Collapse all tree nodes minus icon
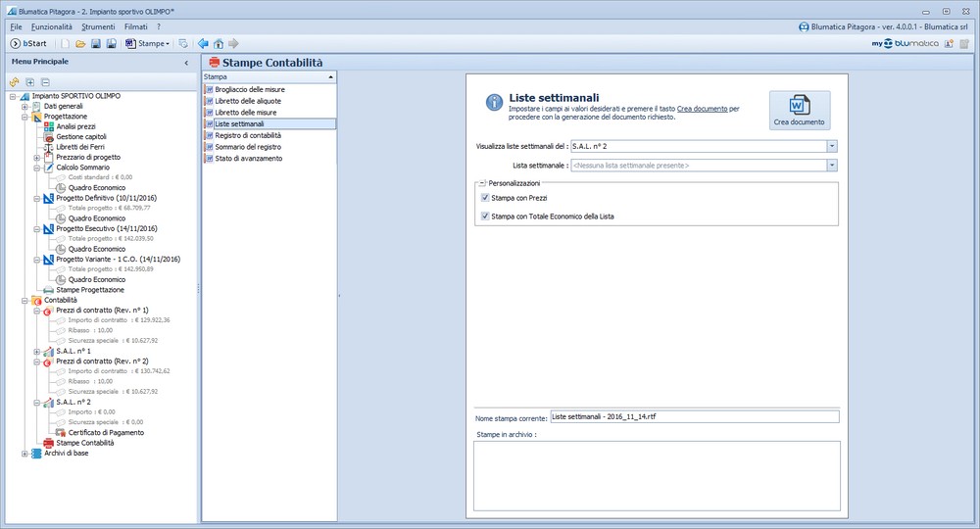The width and height of the screenshot is (980, 529). tap(46, 82)
